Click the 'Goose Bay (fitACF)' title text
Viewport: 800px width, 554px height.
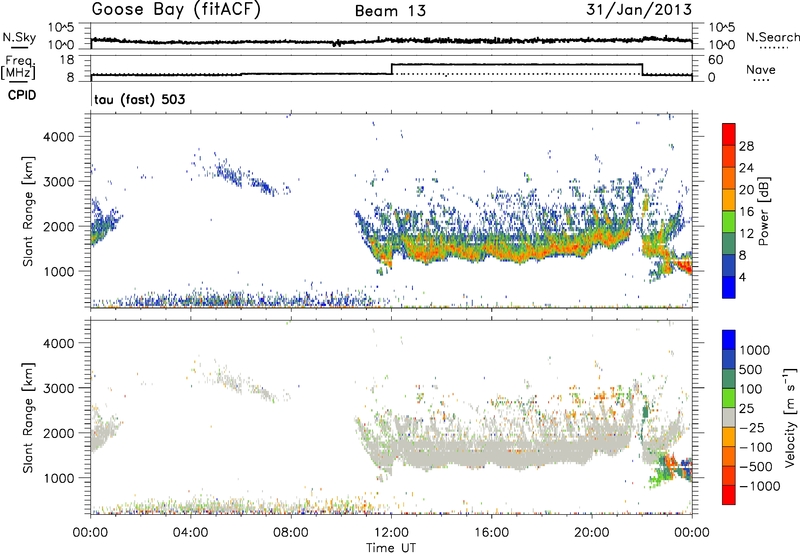point(176,10)
